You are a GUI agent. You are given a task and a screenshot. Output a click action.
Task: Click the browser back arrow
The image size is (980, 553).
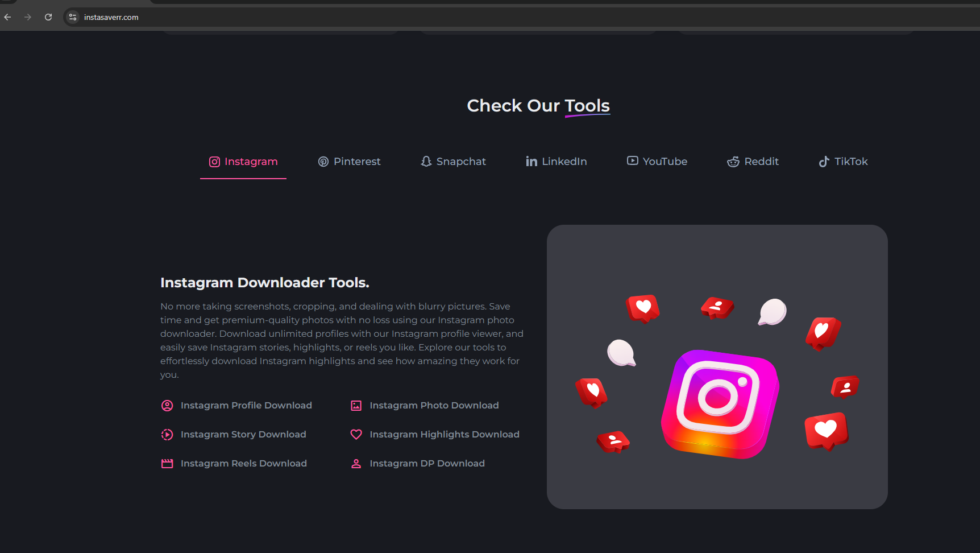(7, 17)
